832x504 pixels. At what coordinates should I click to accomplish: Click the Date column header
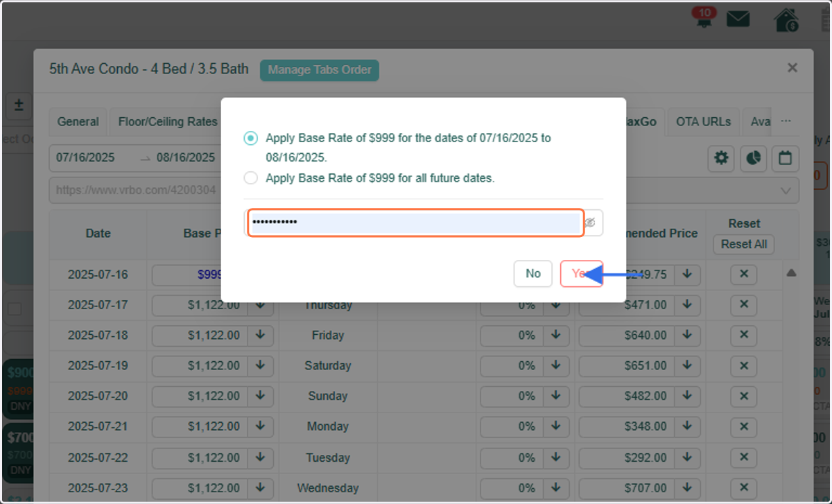(x=98, y=234)
